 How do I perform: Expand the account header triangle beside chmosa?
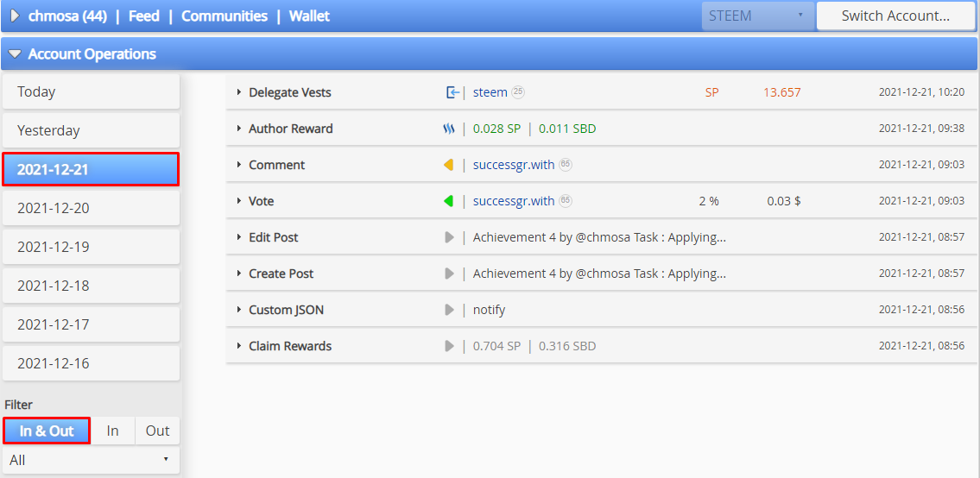coord(16,16)
